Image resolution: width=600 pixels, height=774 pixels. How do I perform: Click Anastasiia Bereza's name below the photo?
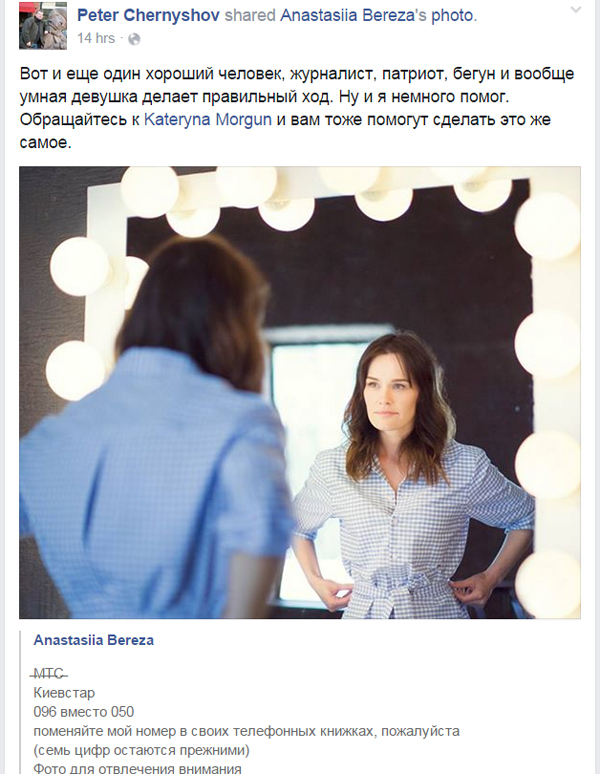(94, 640)
